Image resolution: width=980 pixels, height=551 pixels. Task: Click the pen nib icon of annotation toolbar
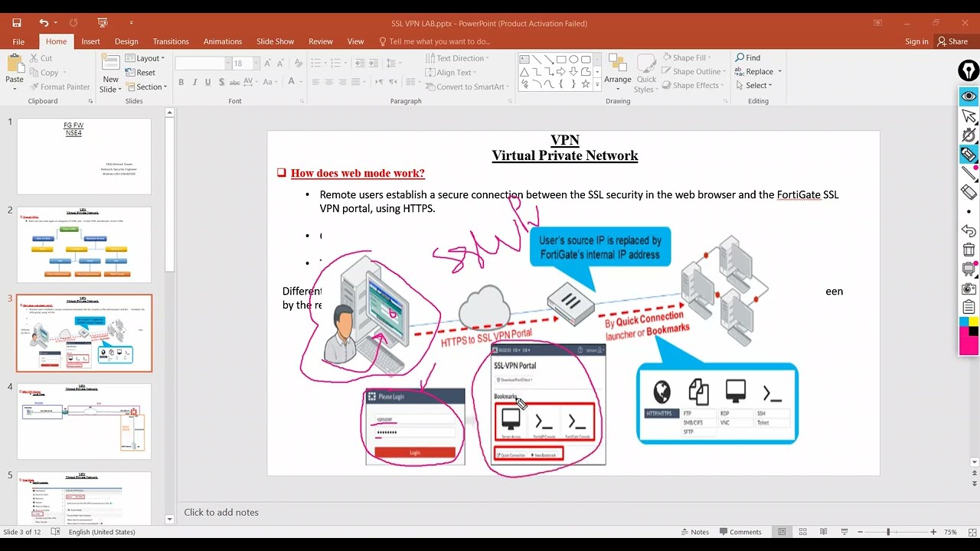pyautogui.click(x=969, y=72)
